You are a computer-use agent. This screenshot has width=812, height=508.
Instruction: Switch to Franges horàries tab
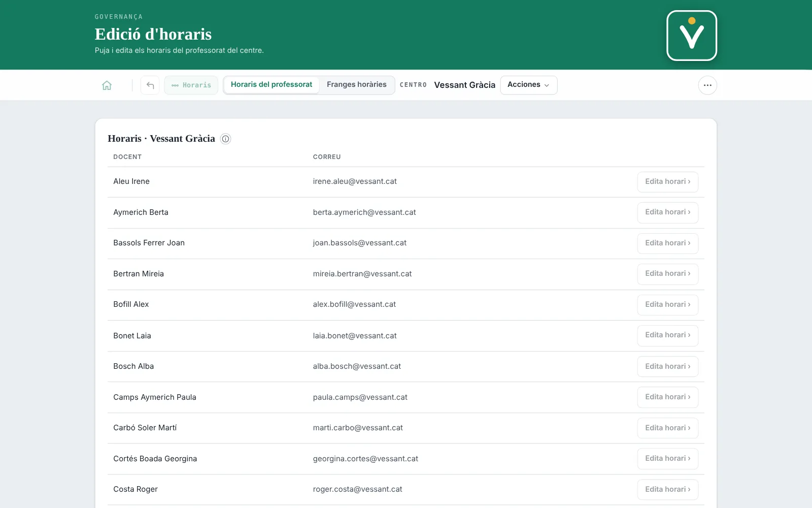click(357, 85)
